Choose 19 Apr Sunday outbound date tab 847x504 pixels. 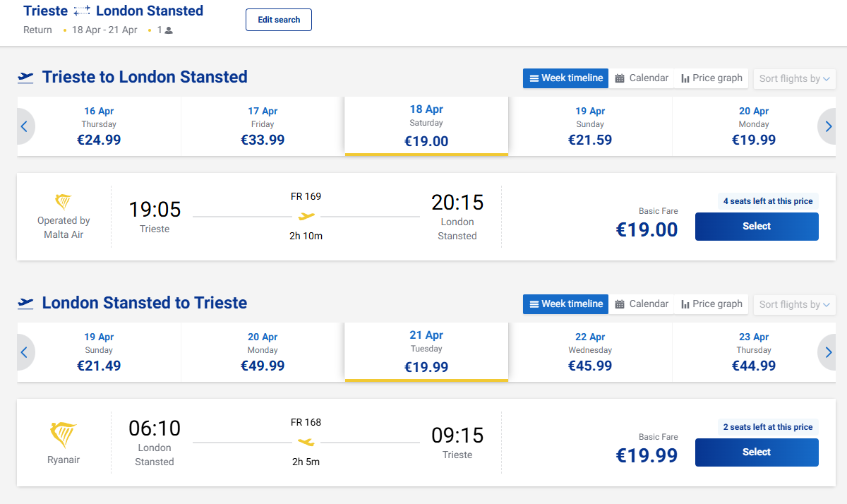coord(590,126)
